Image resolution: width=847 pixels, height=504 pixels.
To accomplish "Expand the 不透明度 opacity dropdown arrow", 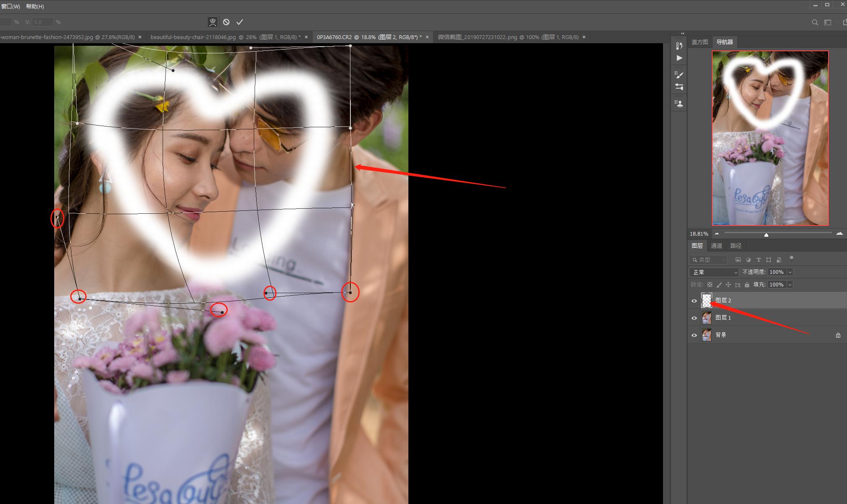I will point(790,272).
